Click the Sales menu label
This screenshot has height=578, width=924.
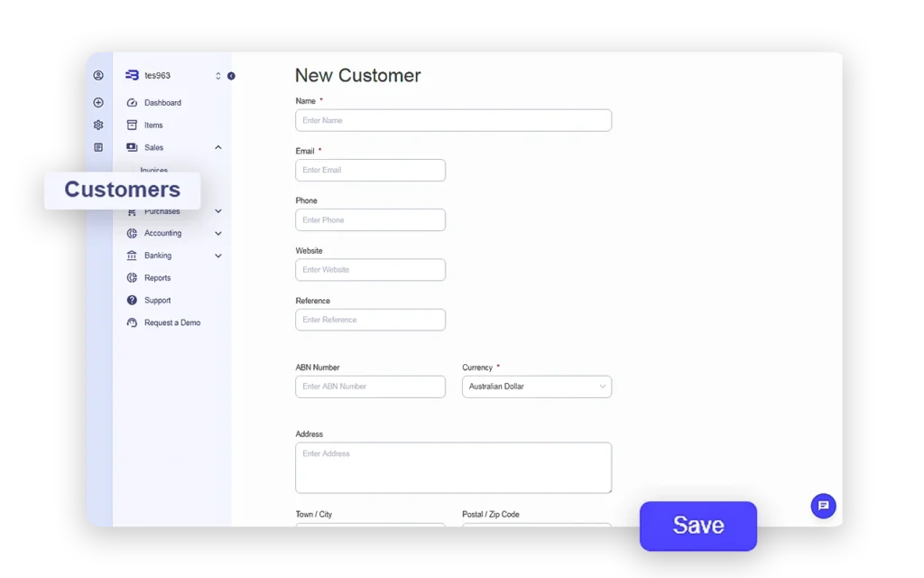pyautogui.click(x=153, y=147)
